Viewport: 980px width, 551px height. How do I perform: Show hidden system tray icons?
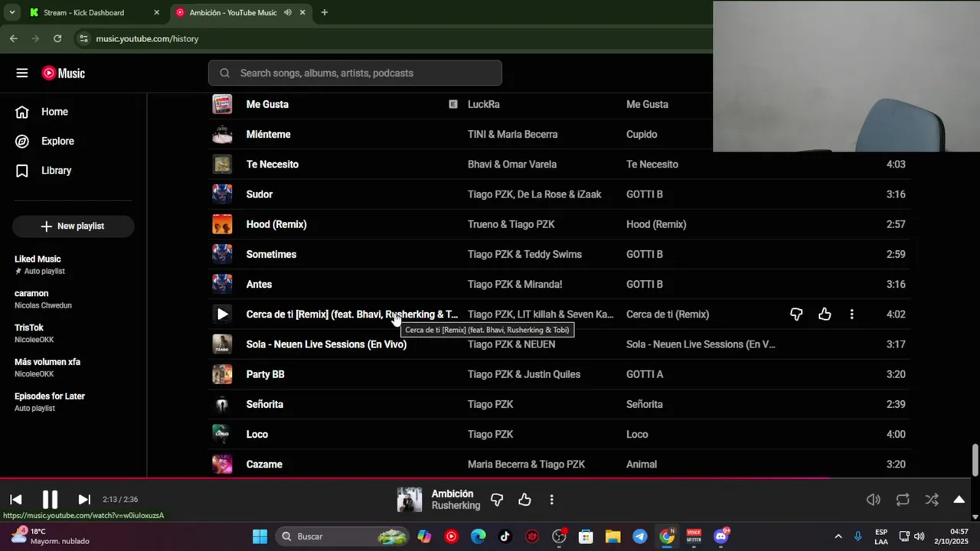(838, 536)
